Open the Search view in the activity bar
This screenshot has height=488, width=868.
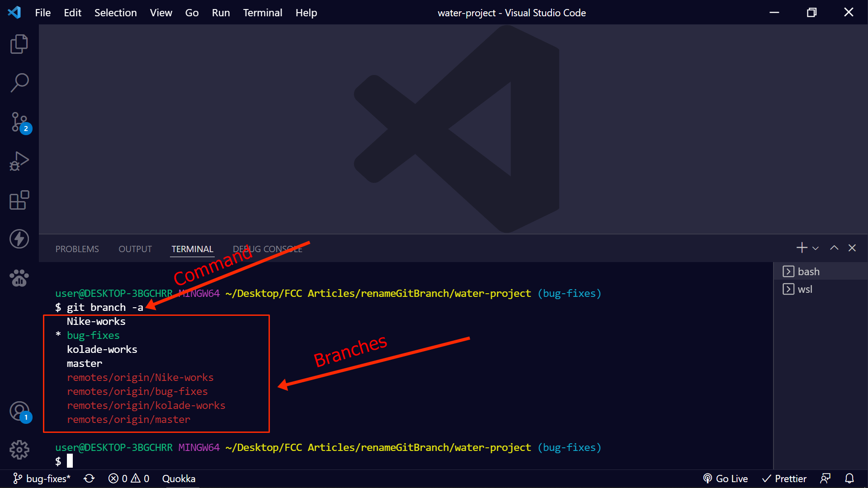[x=19, y=83]
